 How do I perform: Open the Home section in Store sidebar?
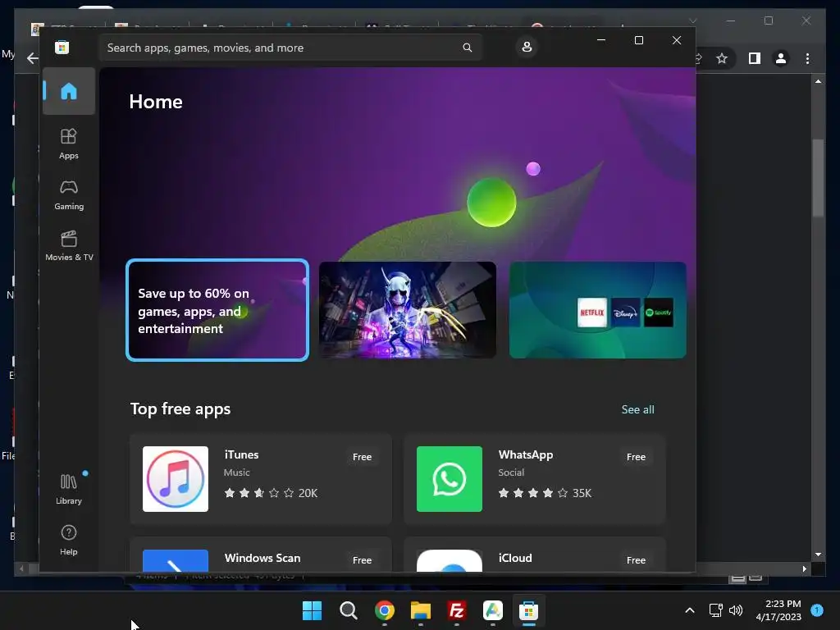(x=69, y=91)
